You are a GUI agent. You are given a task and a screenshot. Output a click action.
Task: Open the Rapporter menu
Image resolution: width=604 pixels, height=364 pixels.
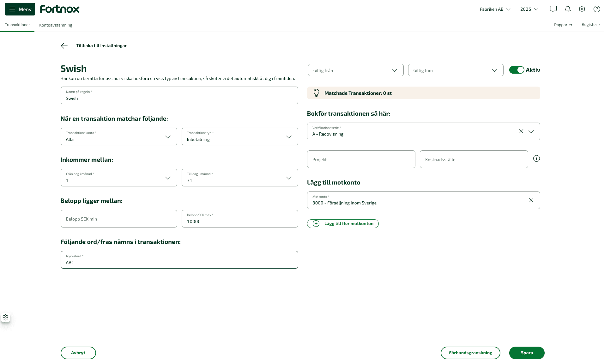point(563,25)
